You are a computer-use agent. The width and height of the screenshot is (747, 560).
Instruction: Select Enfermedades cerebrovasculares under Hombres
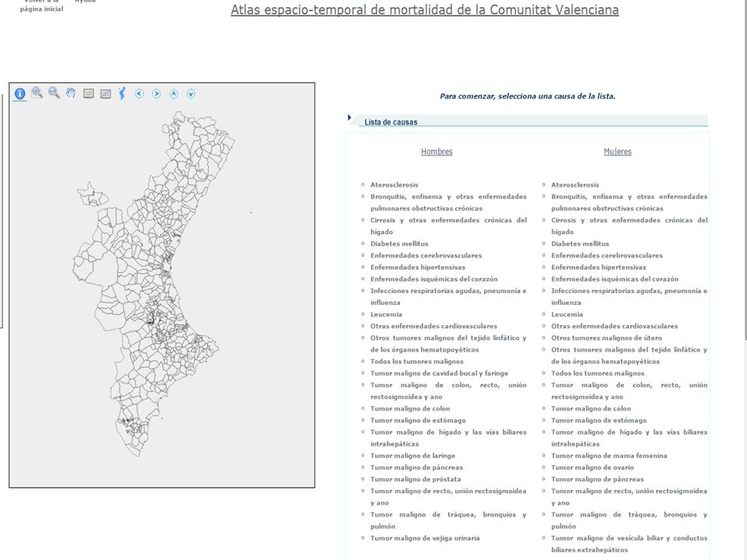pos(426,256)
